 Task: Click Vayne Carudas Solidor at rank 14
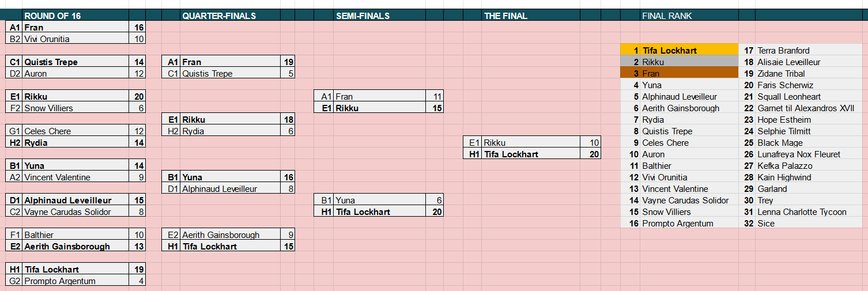(x=689, y=200)
